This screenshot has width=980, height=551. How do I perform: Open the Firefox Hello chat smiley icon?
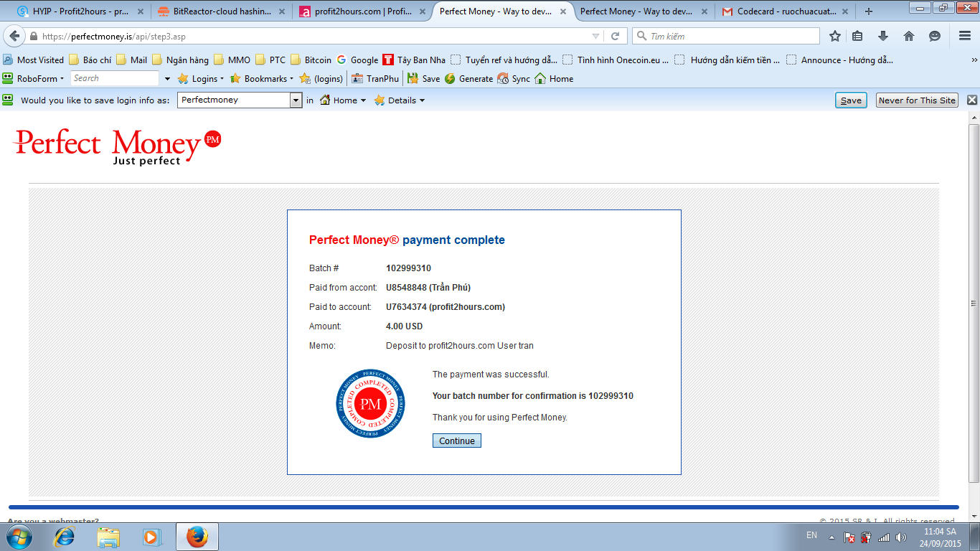(935, 36)
